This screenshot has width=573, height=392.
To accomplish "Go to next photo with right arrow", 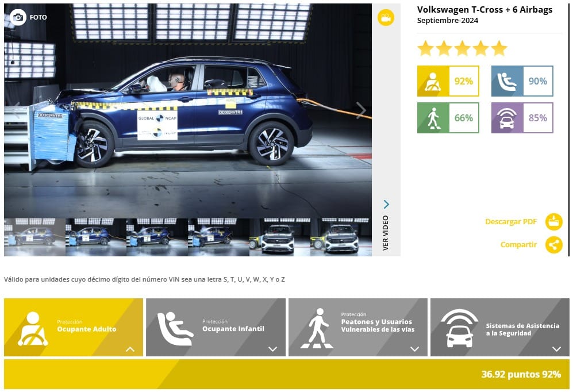I will click(x=360, y=110).
